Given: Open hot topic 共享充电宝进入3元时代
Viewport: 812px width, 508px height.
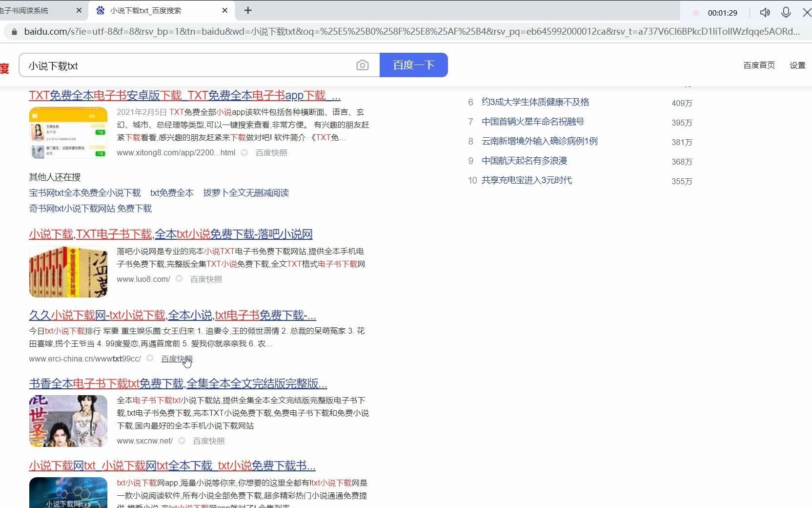Looking at the screenshot, I should (527, 180).
